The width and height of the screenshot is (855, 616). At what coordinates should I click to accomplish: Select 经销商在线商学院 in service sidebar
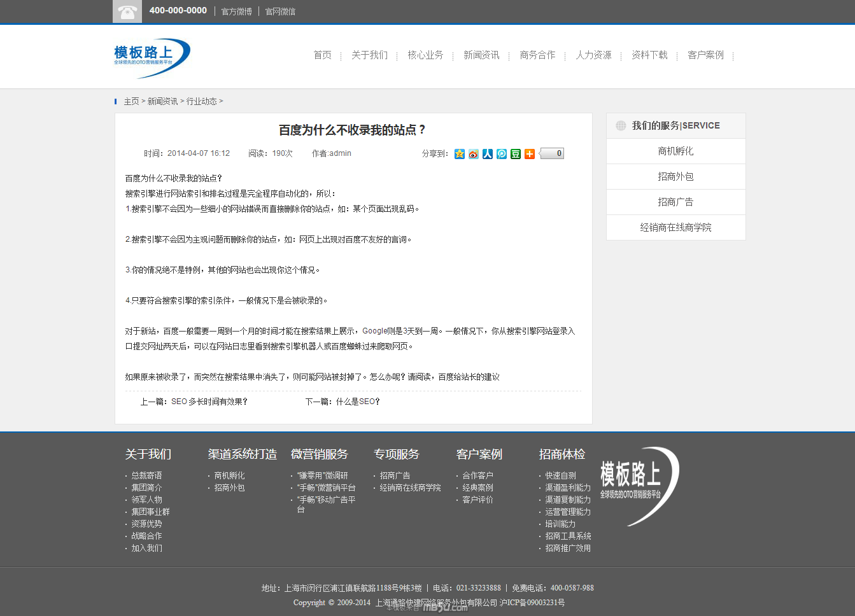[675, 228]
